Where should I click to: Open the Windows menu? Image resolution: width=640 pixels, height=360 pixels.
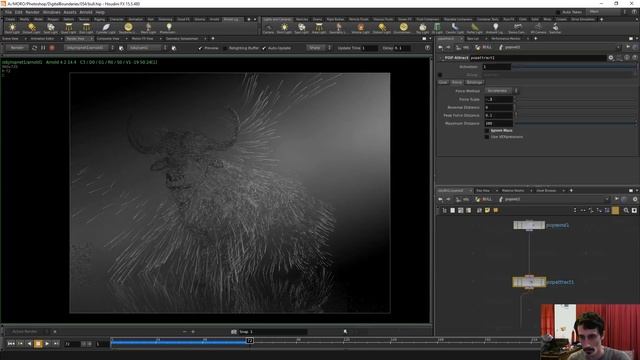click(51, 12)
